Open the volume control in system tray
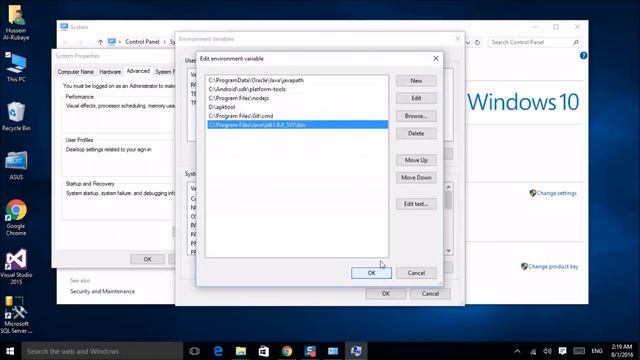640x360 pixels. pos(547,351)
